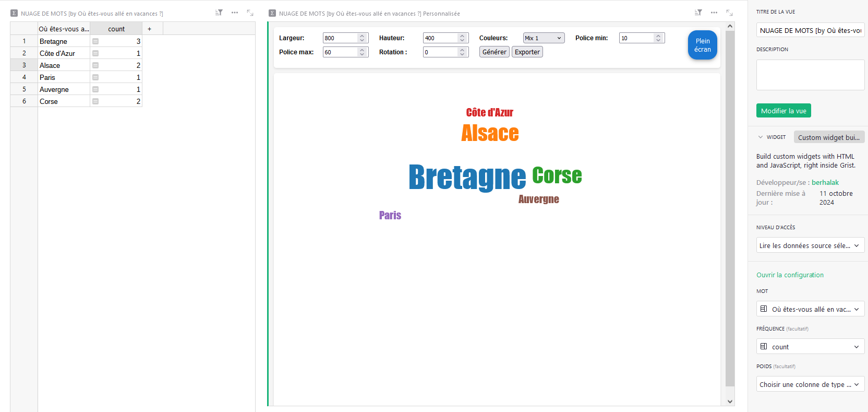
Task: Expand the word cloud widget
Action: coord(730,13)
